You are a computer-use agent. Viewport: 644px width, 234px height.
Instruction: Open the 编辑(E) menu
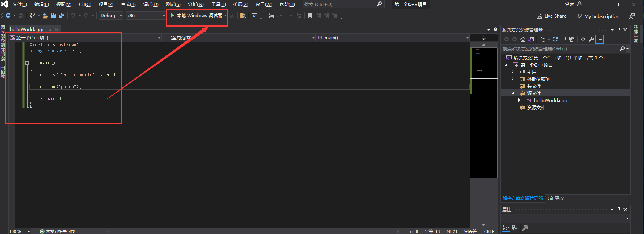tap(42, 4)
